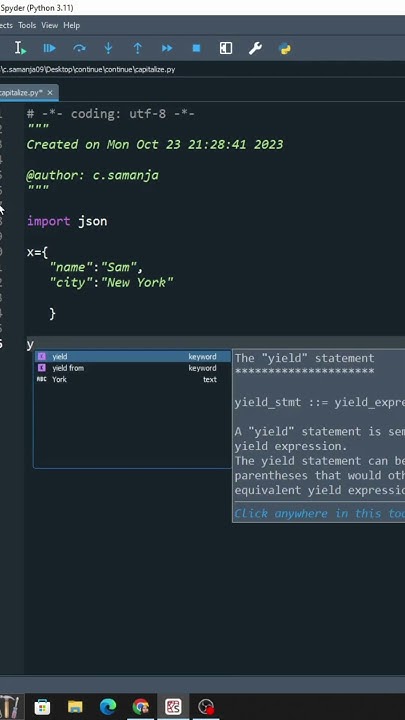Choose 'York' text completion
The image size is (405, 720).
click(132, 379)
